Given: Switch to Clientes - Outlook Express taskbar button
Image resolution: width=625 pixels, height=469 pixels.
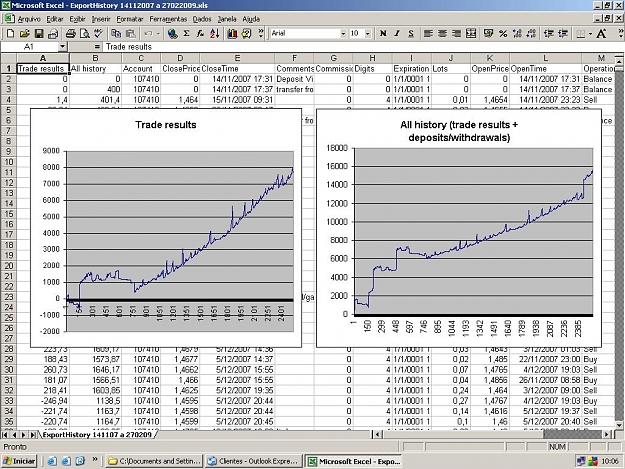Looking at the screenshot, I should tap(254, 461).
